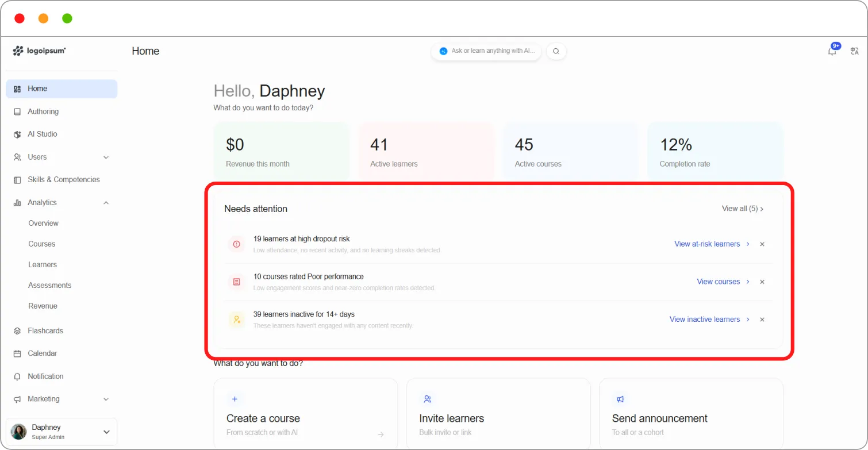Open AI Studio from sidebar

point(62,134)
